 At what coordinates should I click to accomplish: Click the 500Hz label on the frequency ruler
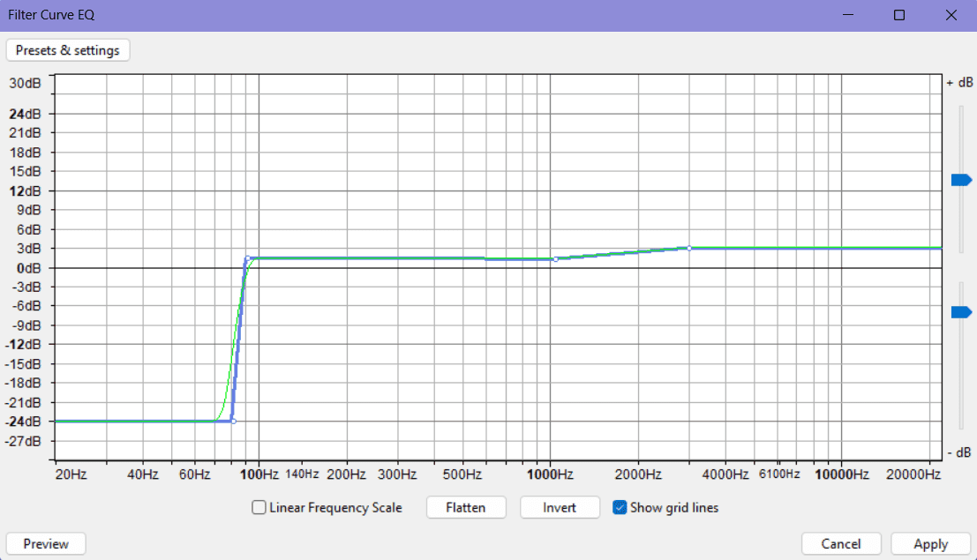pyautogui.click(x=462, y=474)
